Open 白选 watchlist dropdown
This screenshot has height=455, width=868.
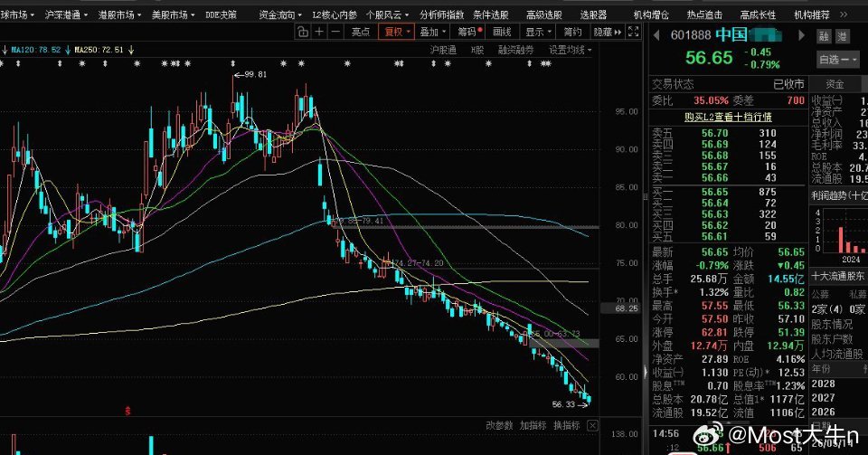click(838, 59)
